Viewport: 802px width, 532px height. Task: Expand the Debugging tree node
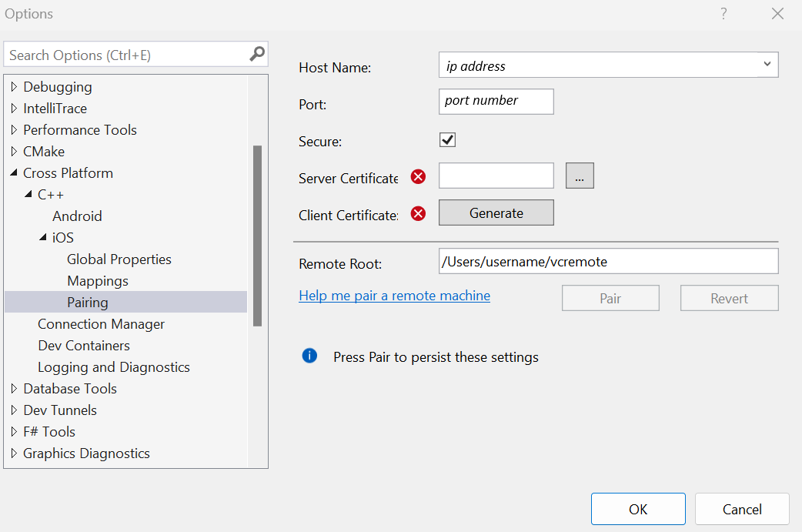[12, 86]
